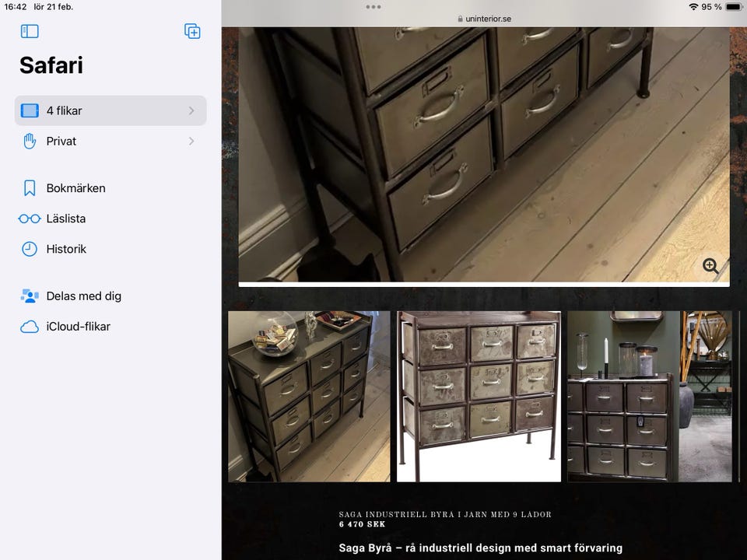Viewport: 747px width, 560px height.
Task: Expand the Privat chevron
Action: [191, 141]
